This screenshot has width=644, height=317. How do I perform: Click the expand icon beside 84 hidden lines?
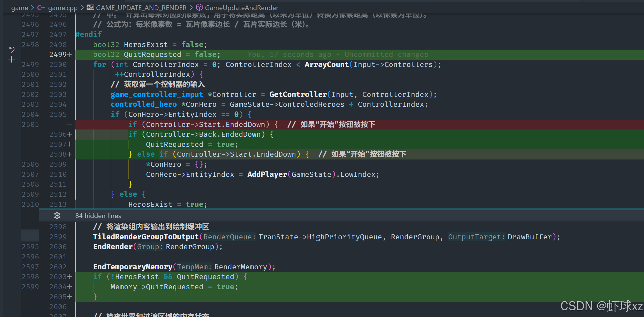[x=57, y=216]
